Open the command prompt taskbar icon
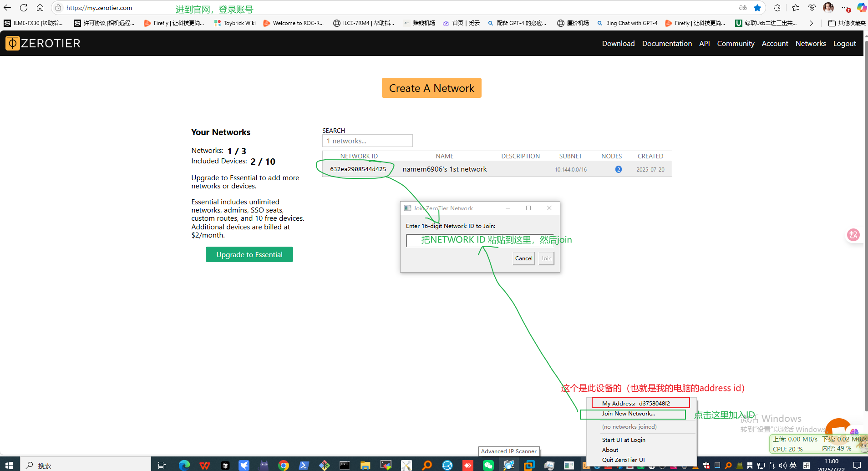The image size is (868, 471). (x=345, y=465)
